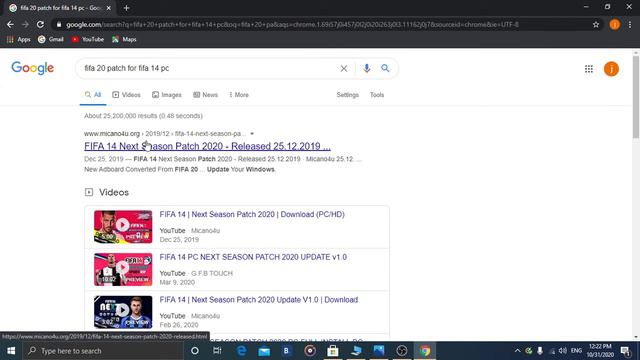640x360 pixels.
Task: Bookmark this page with star icon
Action: 596,24
